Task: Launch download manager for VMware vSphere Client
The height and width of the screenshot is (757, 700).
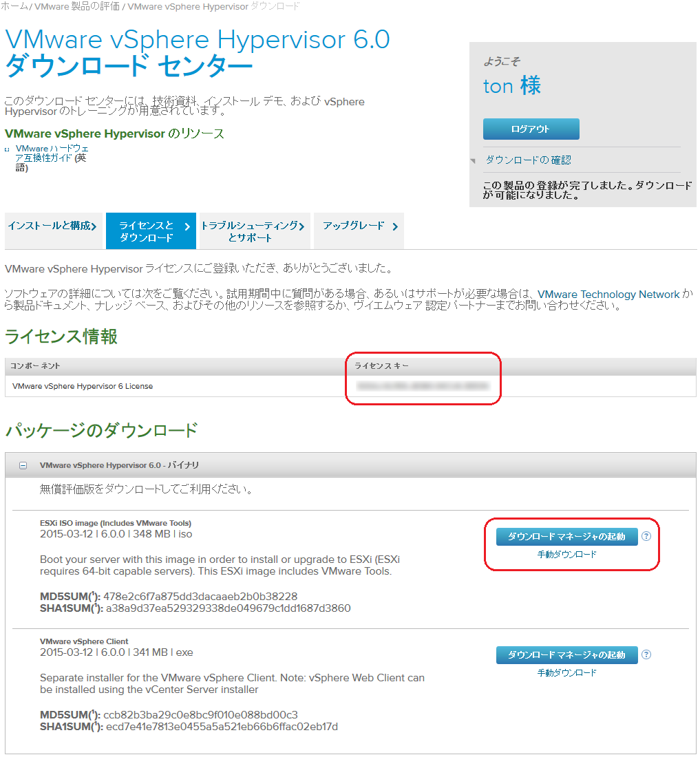Action: (566, 655)
